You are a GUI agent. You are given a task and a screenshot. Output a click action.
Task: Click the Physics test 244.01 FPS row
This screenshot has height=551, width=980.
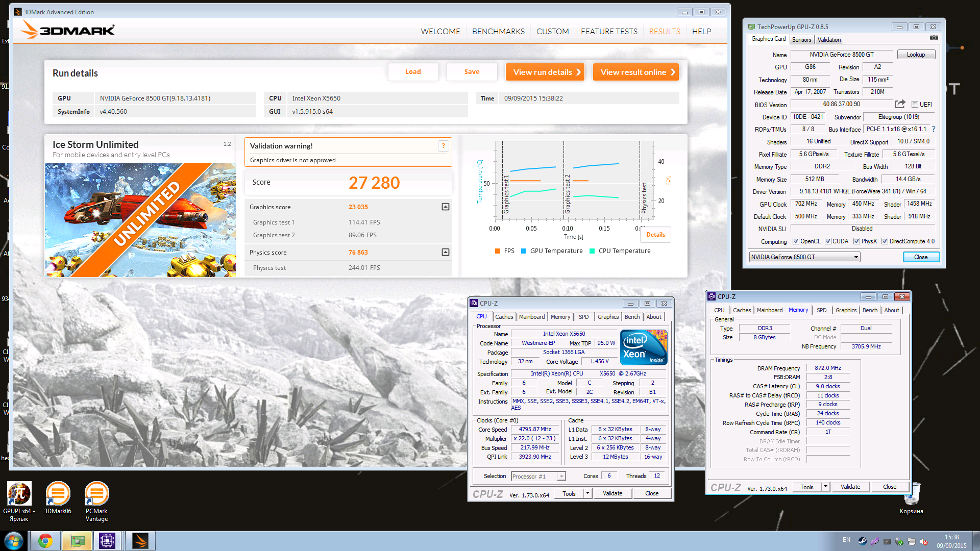tap(348, 268)
